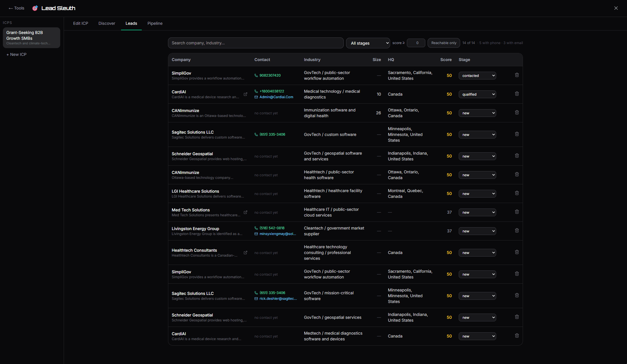Open stage dropdown for Livingston Energy Group
Image resolution: width=627 pixels, height=364 pixels.
[x=477, y=231]
